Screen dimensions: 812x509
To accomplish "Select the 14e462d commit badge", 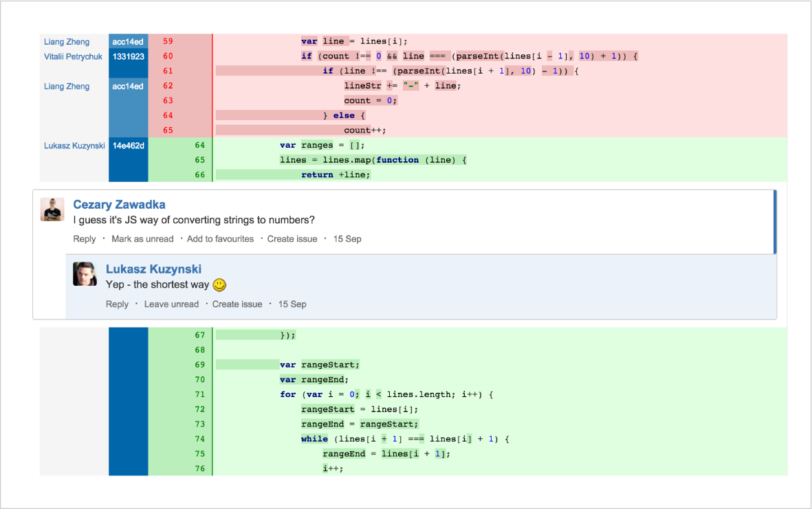I will pyautogui.click(x=128, y=145).
